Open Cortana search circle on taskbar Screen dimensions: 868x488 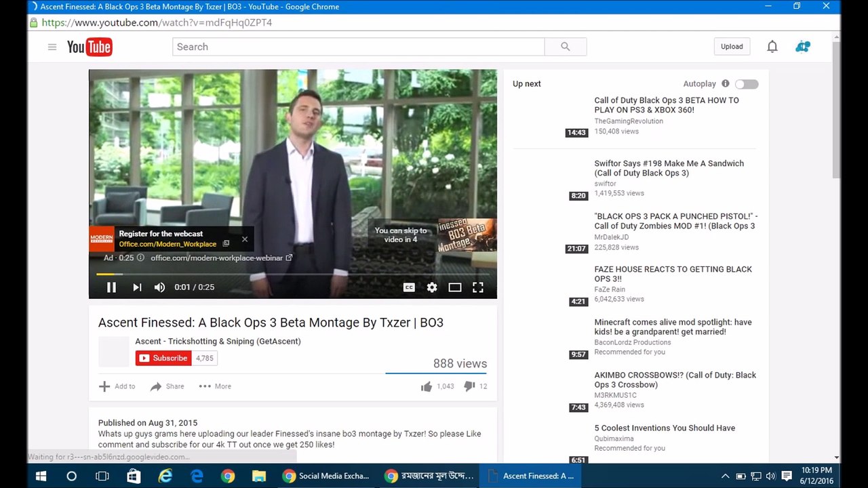[71, 476]
